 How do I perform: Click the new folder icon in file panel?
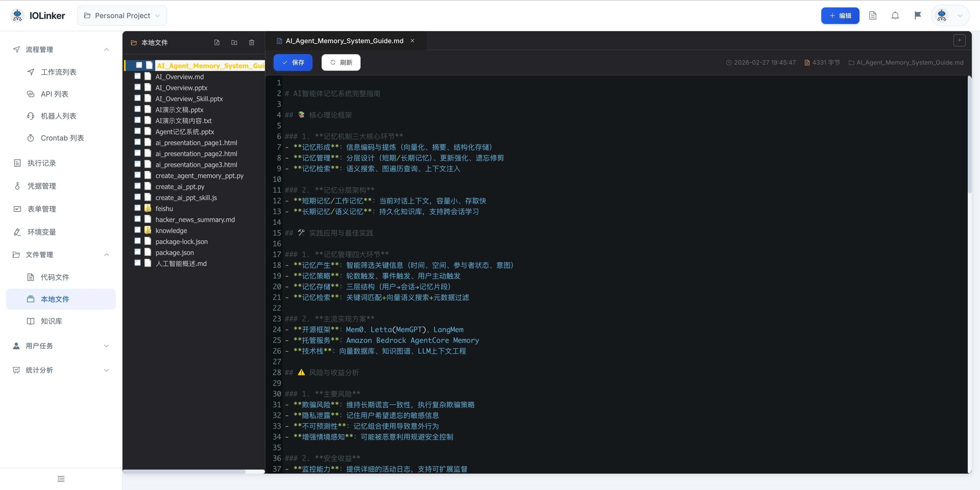point(234,42)
